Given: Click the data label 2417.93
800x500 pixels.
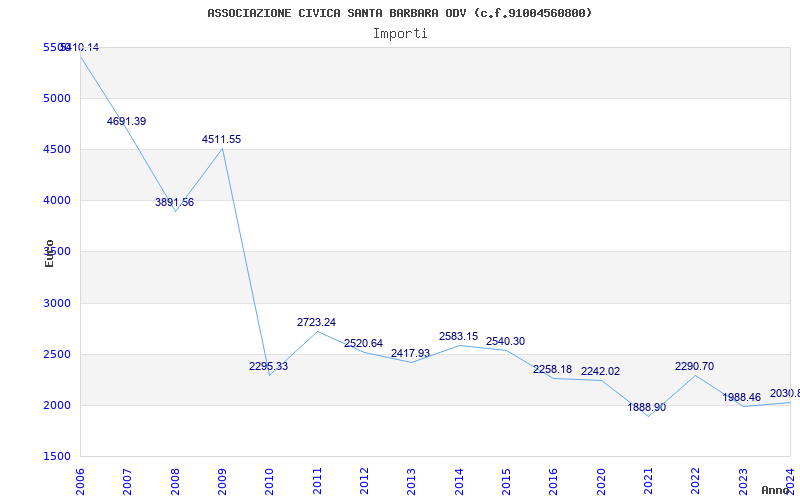Looking at the screenshot, I should click(x=411, y=354).
